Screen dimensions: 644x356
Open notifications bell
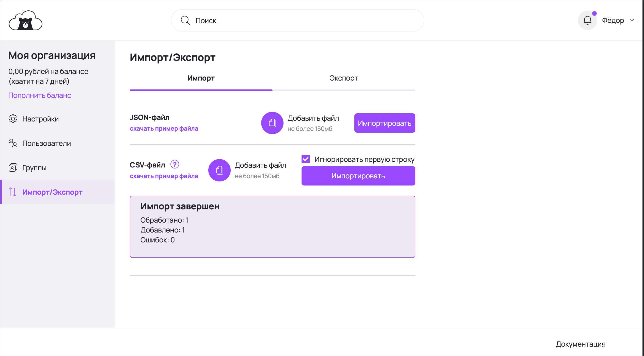587,20
